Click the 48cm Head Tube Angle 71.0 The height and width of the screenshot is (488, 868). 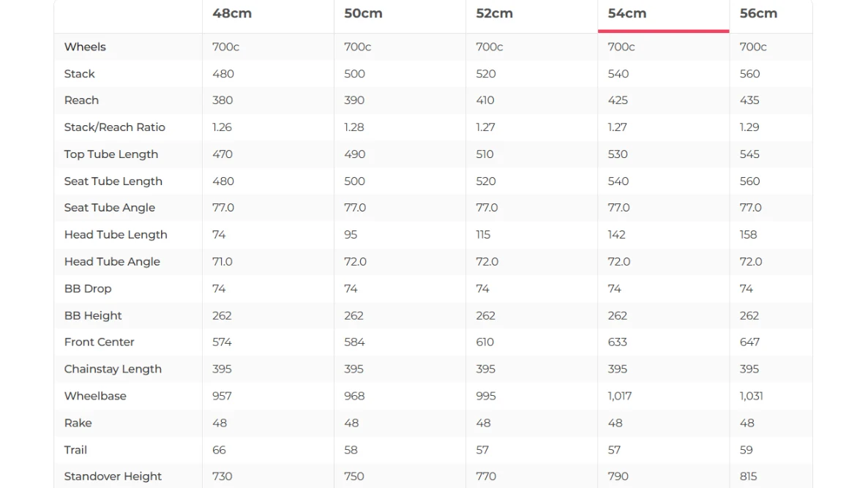coord(222,262)
